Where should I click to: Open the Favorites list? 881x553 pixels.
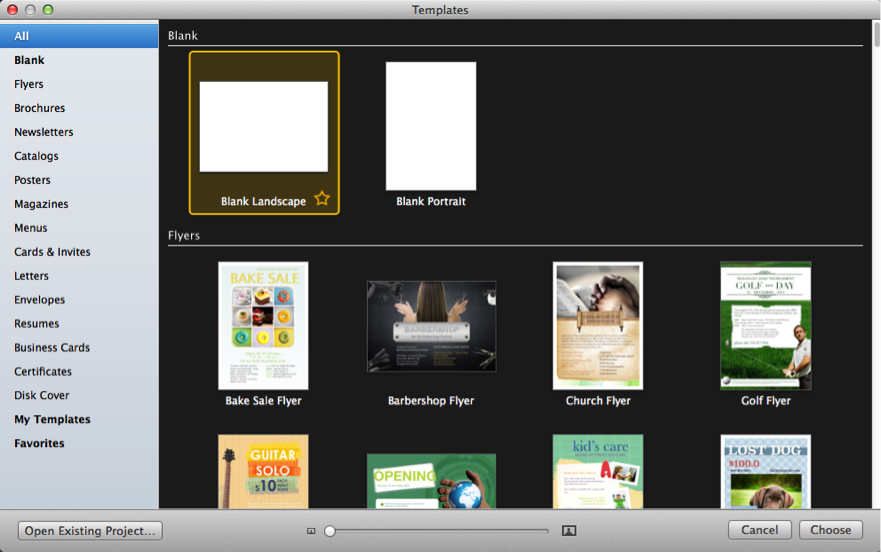39,443
